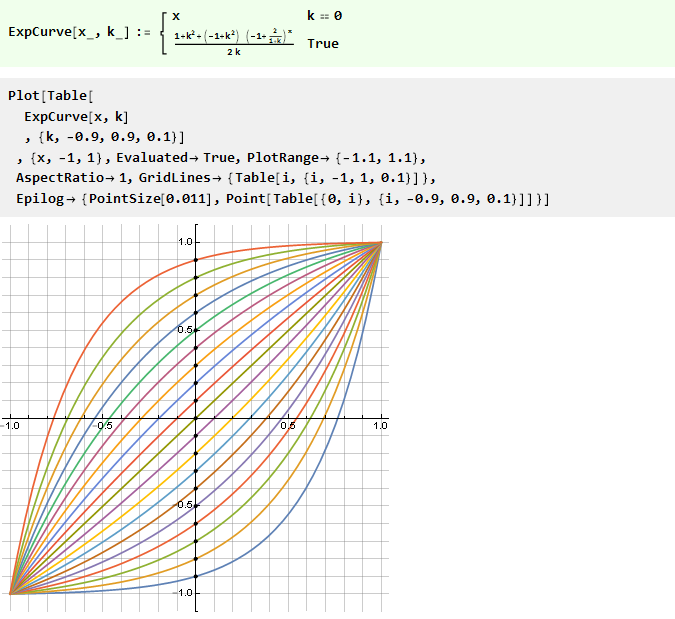
Task: Click the 'PlotRange→ {-1.1, 1.1}' option
Action: coord(333,158)
